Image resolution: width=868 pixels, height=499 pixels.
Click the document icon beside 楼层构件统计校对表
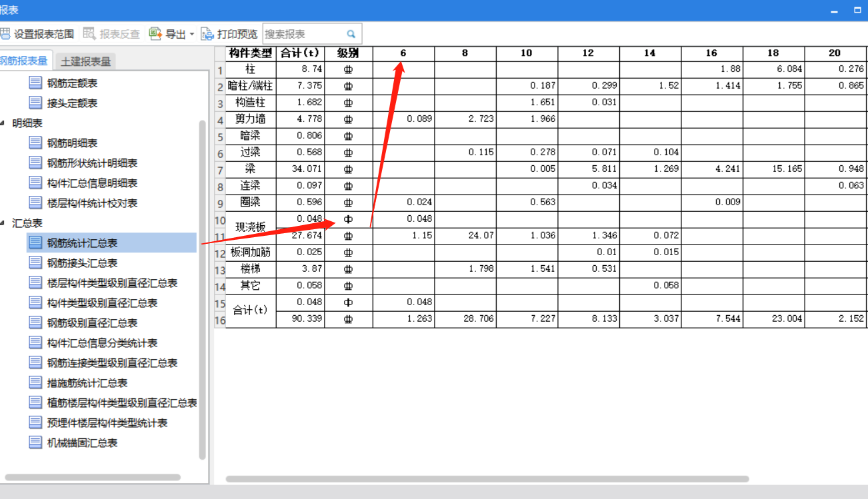coord(35,203)
